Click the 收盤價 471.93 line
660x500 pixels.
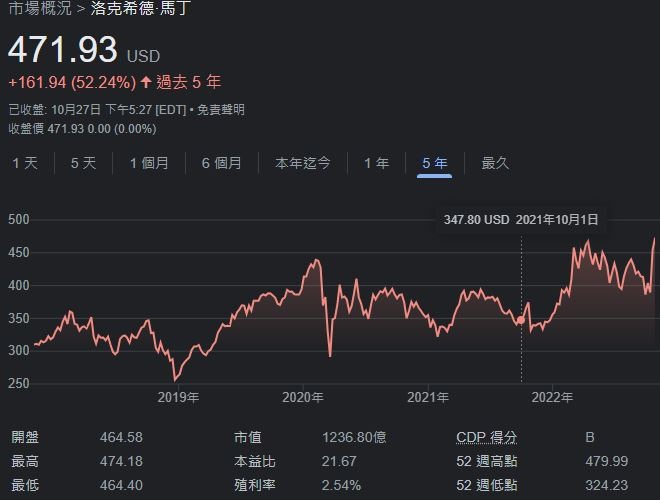click(82, 129)
